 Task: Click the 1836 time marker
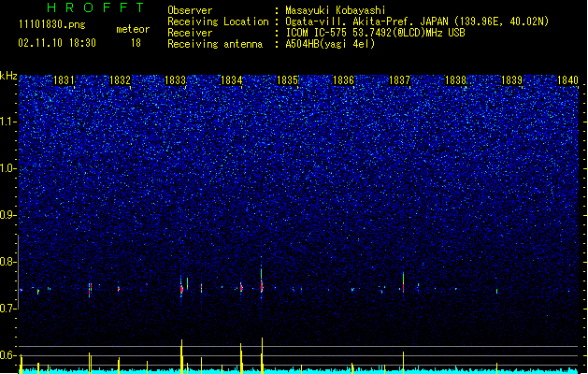click(x=343, y=80)
